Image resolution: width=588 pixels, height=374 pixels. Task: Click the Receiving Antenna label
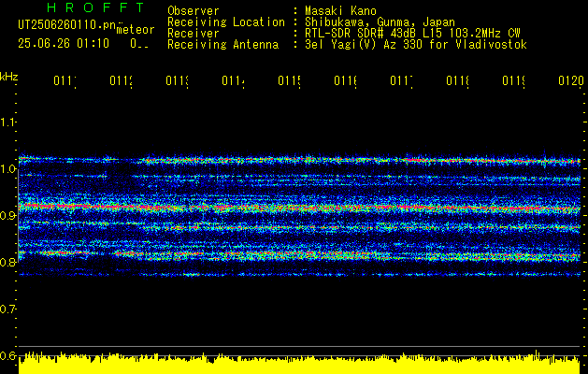pos(223,45)
